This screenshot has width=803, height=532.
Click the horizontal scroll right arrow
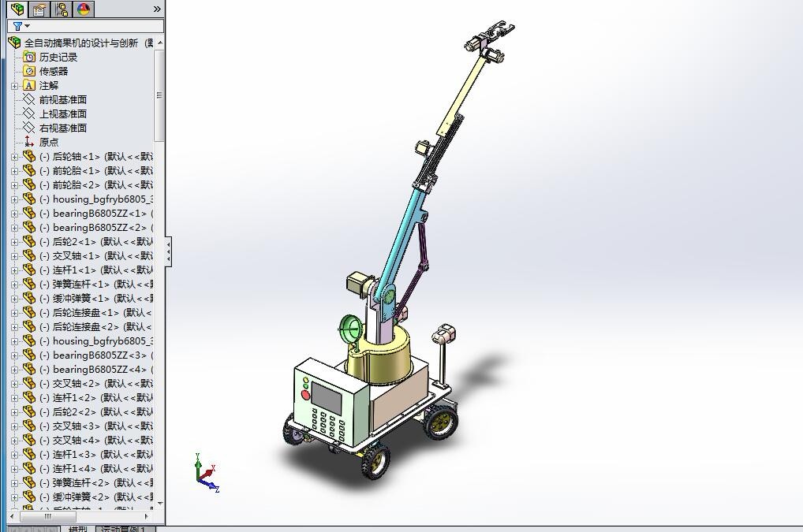[147, 517]
